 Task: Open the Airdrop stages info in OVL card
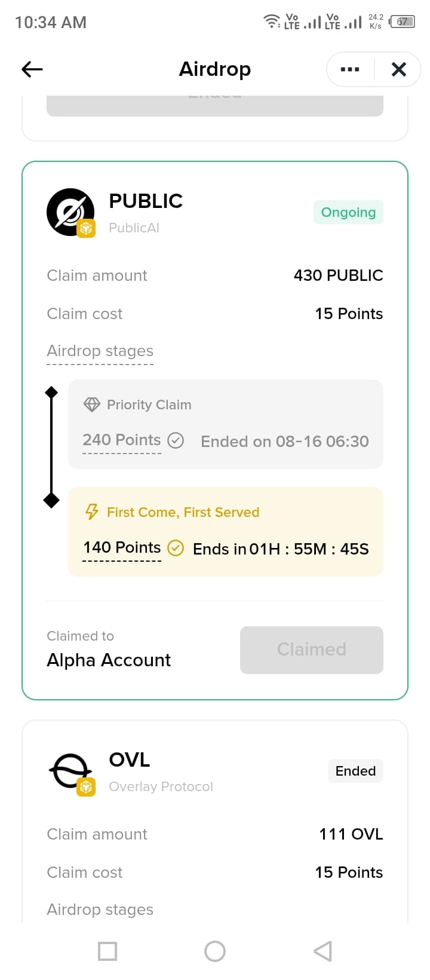pos(100,909)
